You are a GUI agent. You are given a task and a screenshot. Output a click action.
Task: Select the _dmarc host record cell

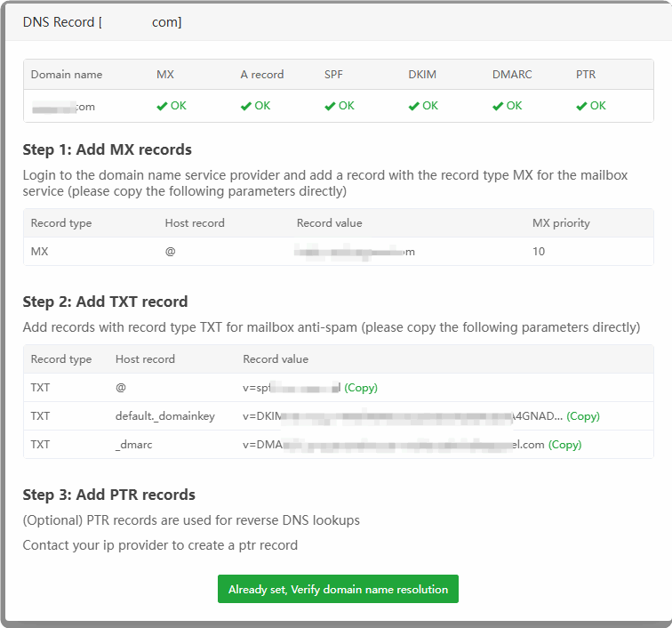[x=134, y=445]
